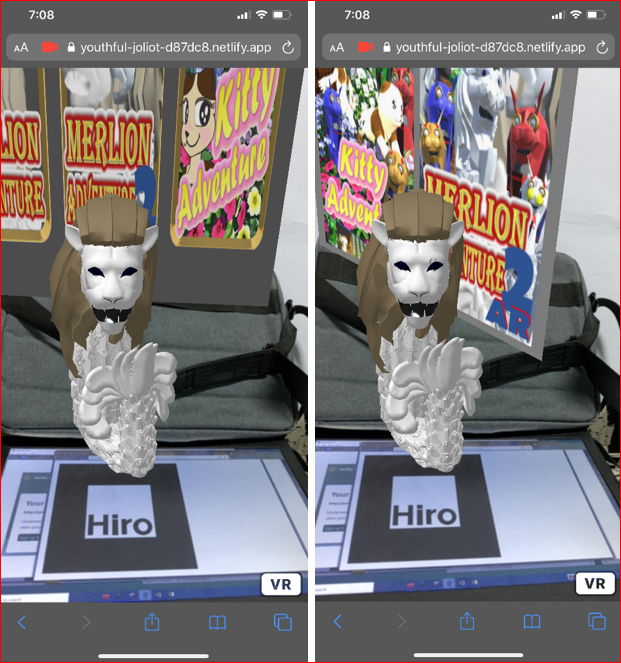Image resolution: width=621 pixels, height=663 pixels.
Task: Tap the forward arrow in right phone toolbar
Action: 402,622
